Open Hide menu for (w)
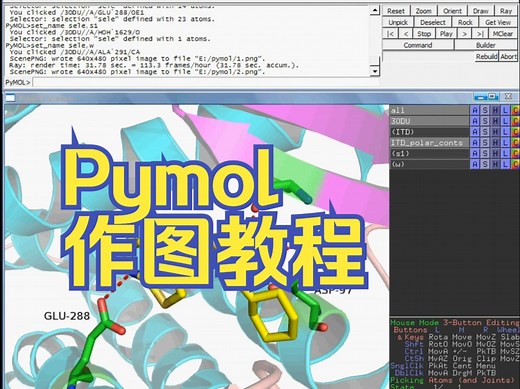This screenshot has width=520, height=389. (x=495, y=164)
